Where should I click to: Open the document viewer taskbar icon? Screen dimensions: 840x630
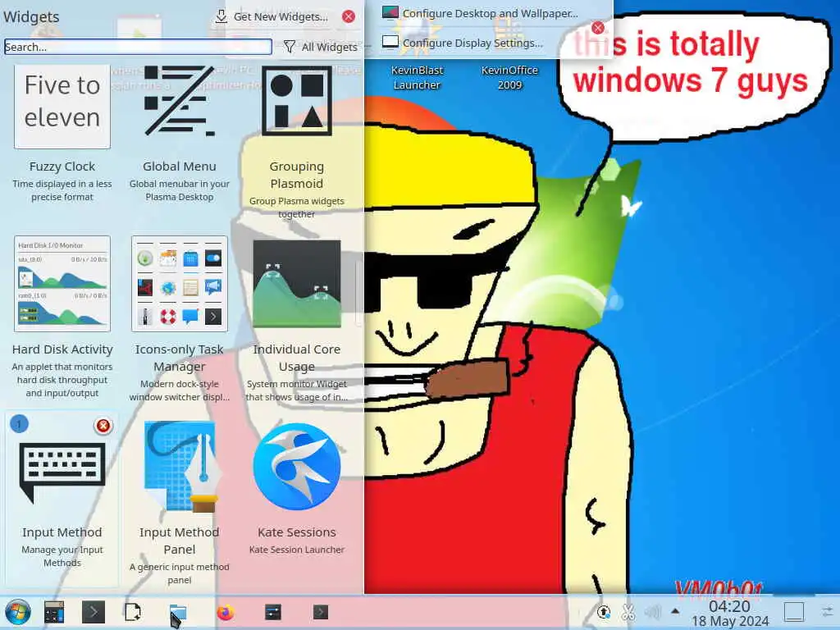click(x=133, y=612)
